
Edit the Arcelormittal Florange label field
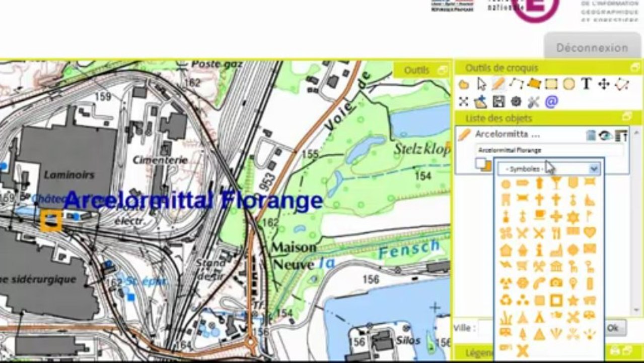coord(549,150)
